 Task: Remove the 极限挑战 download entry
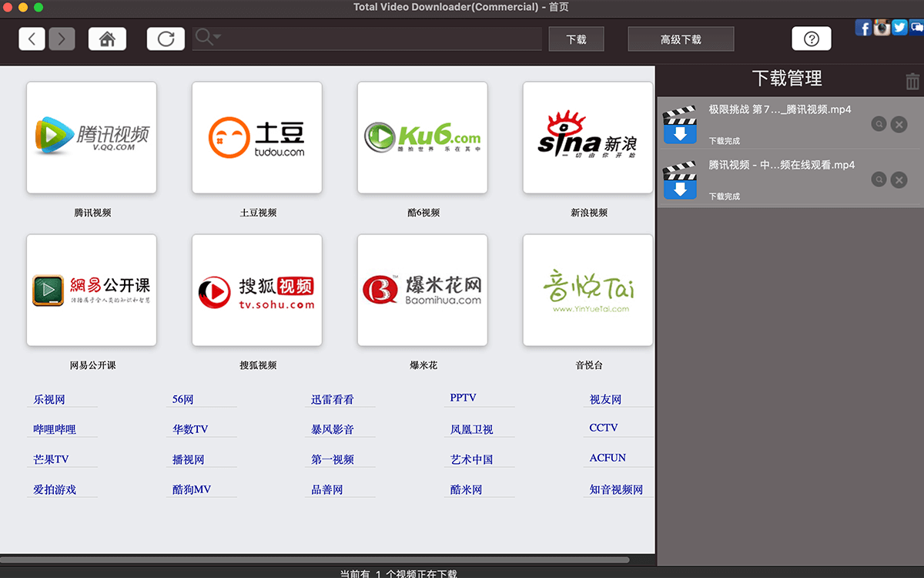pyautogui.click(x=899, y=124)
